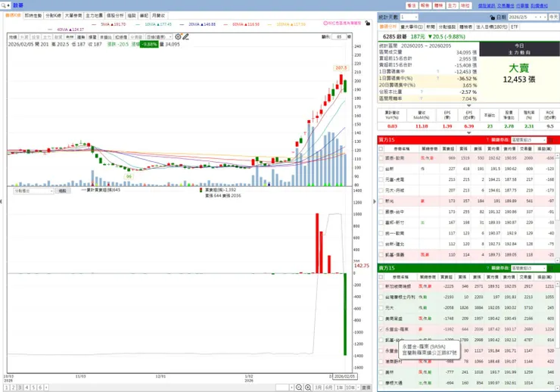Screen dimensions: 560x392
Task: Tick checkbox for 元大-府城 buyer row
Action: point(381,190)
